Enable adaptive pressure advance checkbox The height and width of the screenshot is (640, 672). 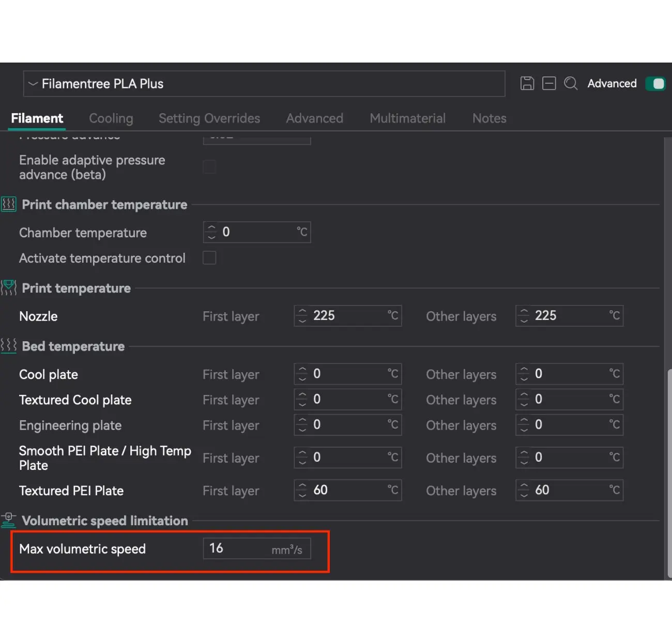click(x=209, y=167)
